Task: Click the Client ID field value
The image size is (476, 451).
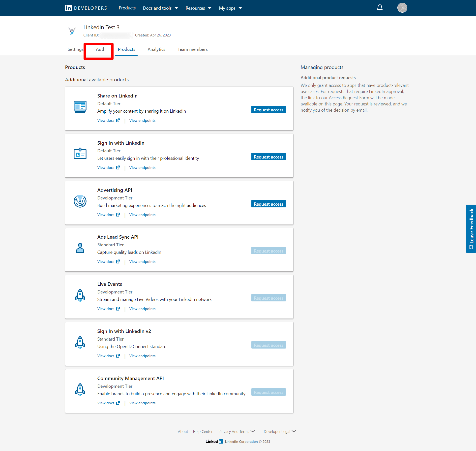Action: (117, 35)
